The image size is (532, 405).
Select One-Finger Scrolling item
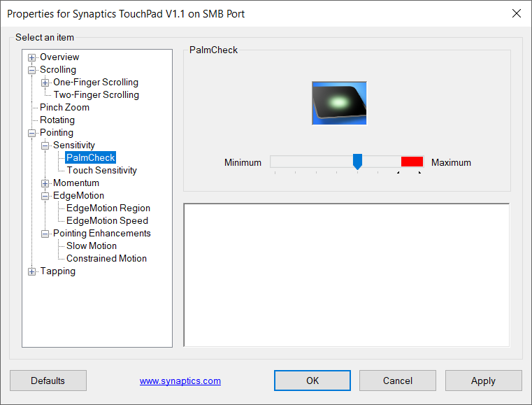pyautogui.click(x=96, y=82)
